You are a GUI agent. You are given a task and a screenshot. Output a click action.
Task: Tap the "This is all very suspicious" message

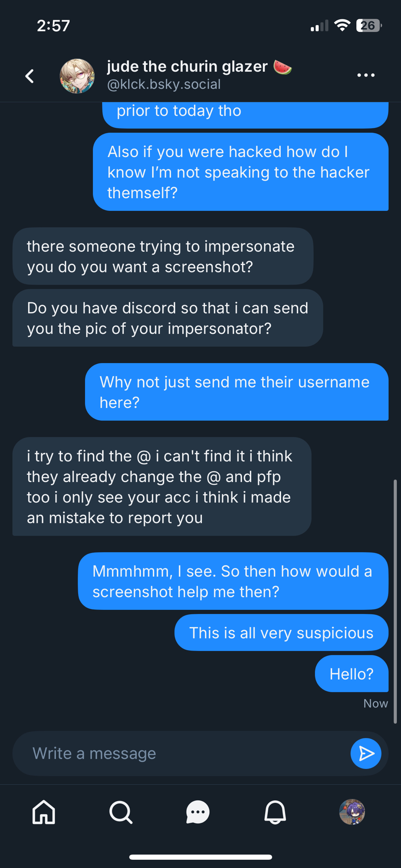pos(281,633)
